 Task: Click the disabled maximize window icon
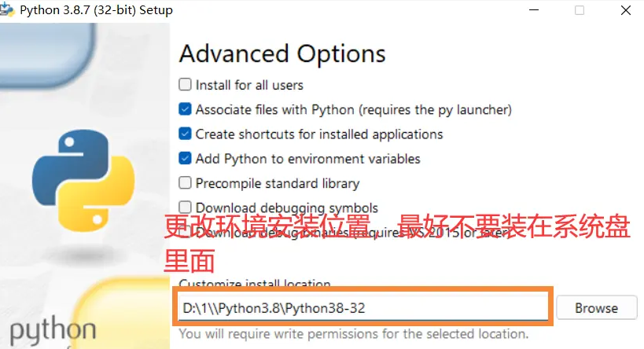click(580, 10)
